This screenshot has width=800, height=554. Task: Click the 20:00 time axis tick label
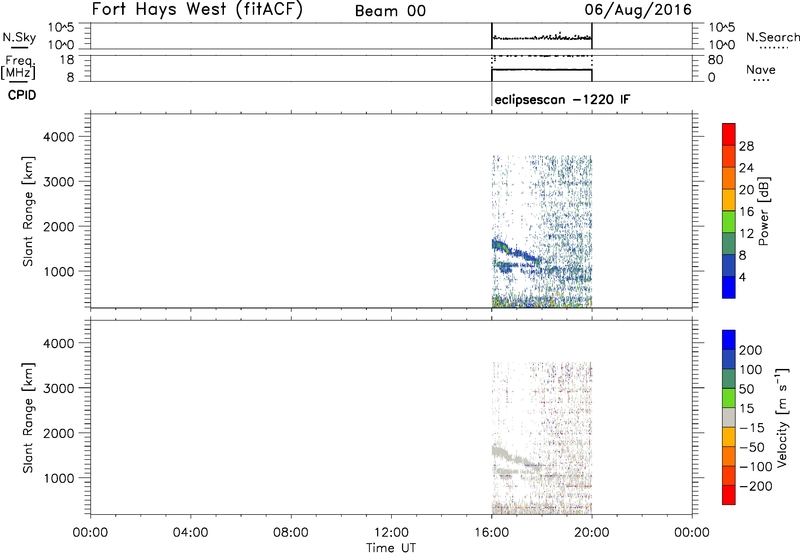pyautogui.click(x=592, y=533)
